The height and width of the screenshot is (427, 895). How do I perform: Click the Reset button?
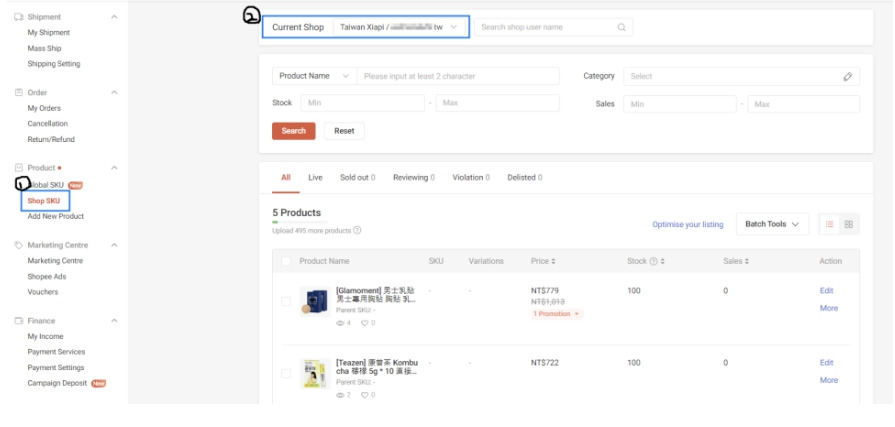point(344,131)
